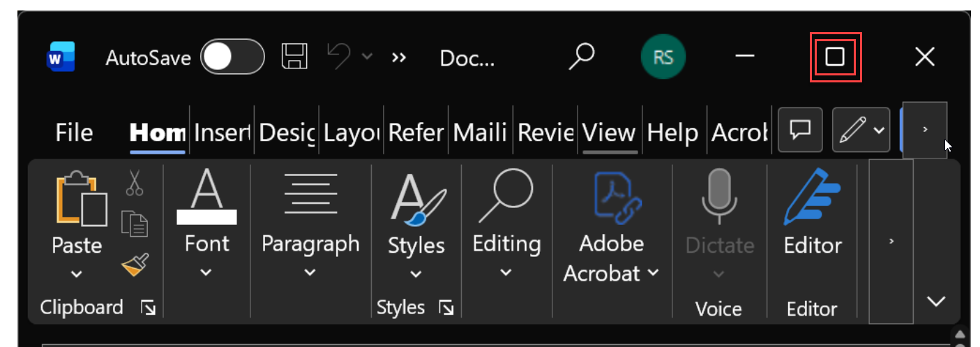Click the Copy icon in Clipboard group
The image size is (980, 347).
point(135,223)
